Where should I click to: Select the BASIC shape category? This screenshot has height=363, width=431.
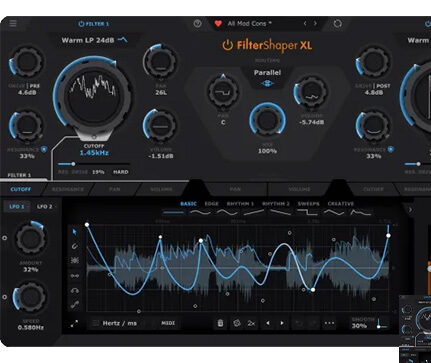188,204
